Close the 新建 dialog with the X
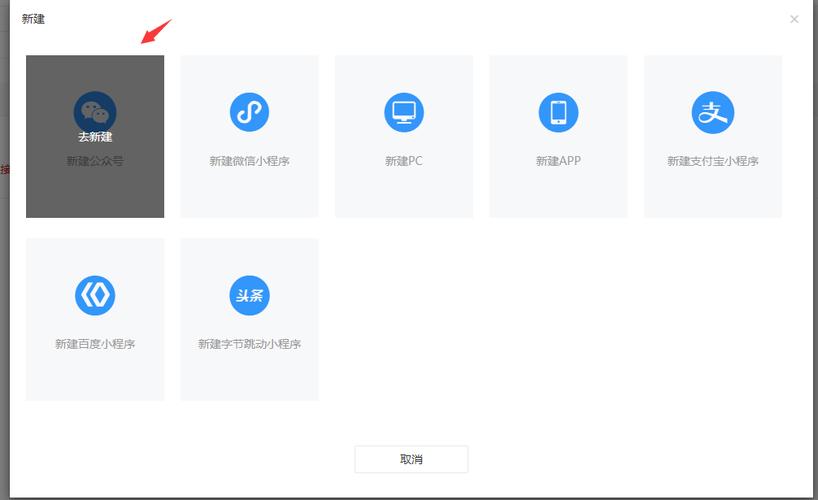818x500 pixels. tap(794, 19)
